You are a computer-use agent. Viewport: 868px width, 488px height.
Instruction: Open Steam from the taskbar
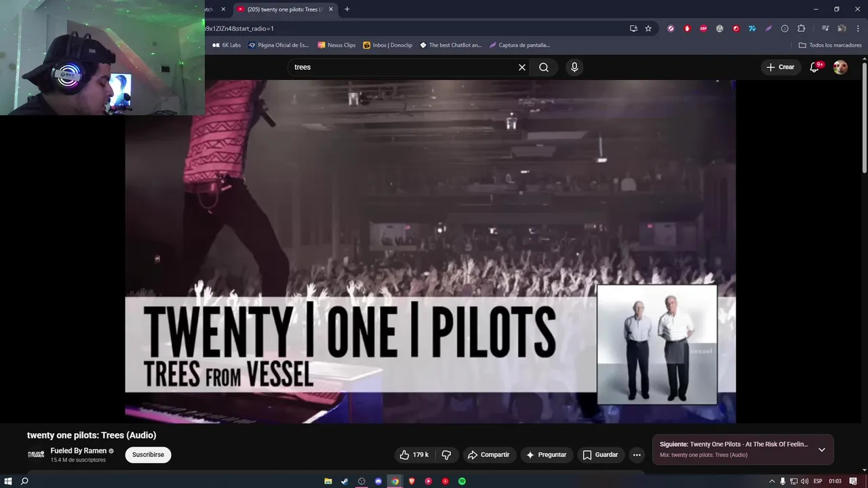click(344, 481)
